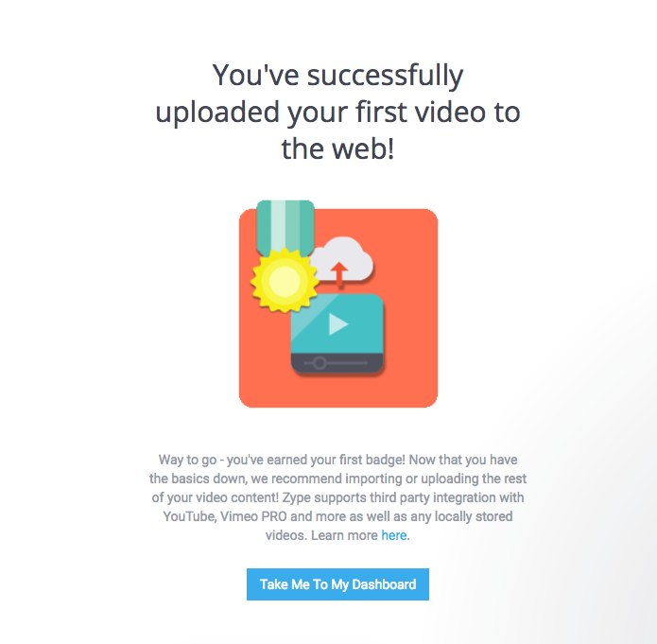The height and width of the screenshot is (644, 657).
Task: Click the "the web!" heading text
Action: point(337,148)
